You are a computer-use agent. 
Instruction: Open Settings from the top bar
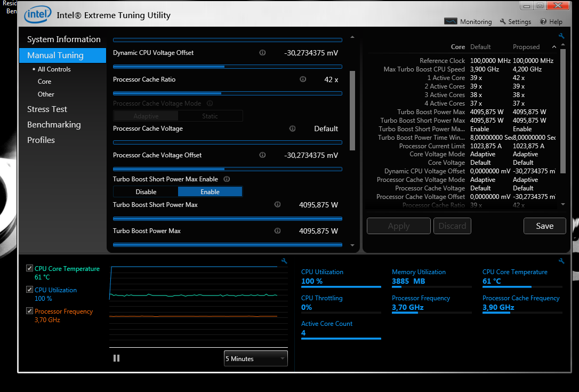click(x=516, y=21)
